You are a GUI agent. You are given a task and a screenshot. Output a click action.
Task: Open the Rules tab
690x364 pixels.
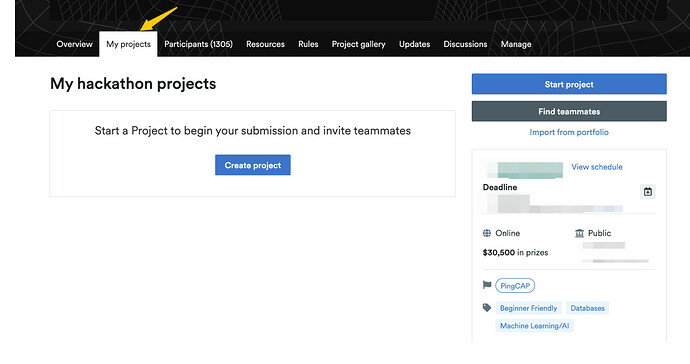click(x=308, y=44)
